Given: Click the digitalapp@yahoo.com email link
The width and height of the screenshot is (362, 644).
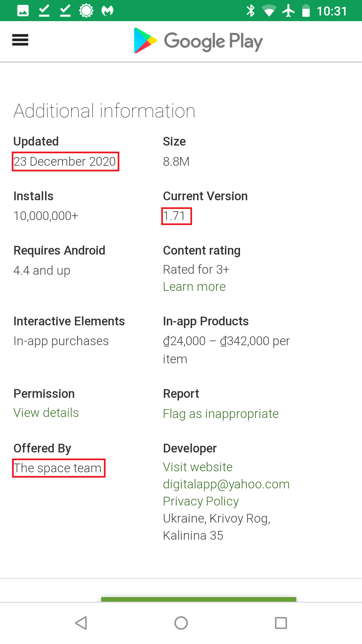Looking at the screenshot, I should click(226, 484).
